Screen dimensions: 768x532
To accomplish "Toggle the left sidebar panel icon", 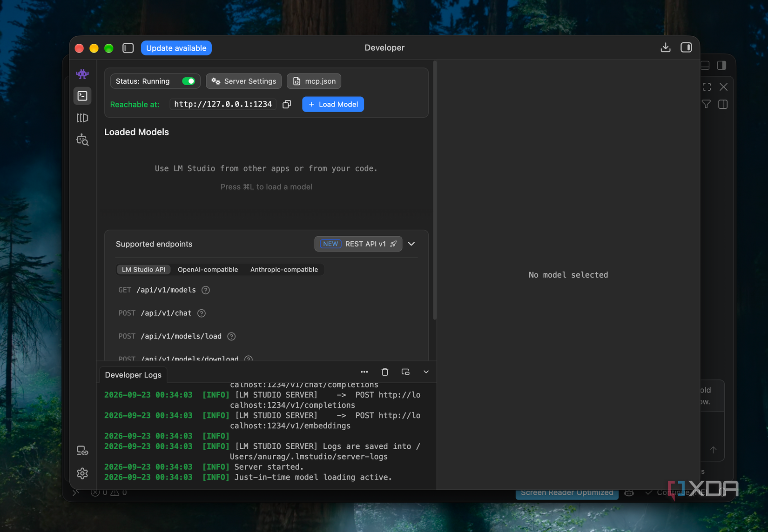I will point(128,48).
